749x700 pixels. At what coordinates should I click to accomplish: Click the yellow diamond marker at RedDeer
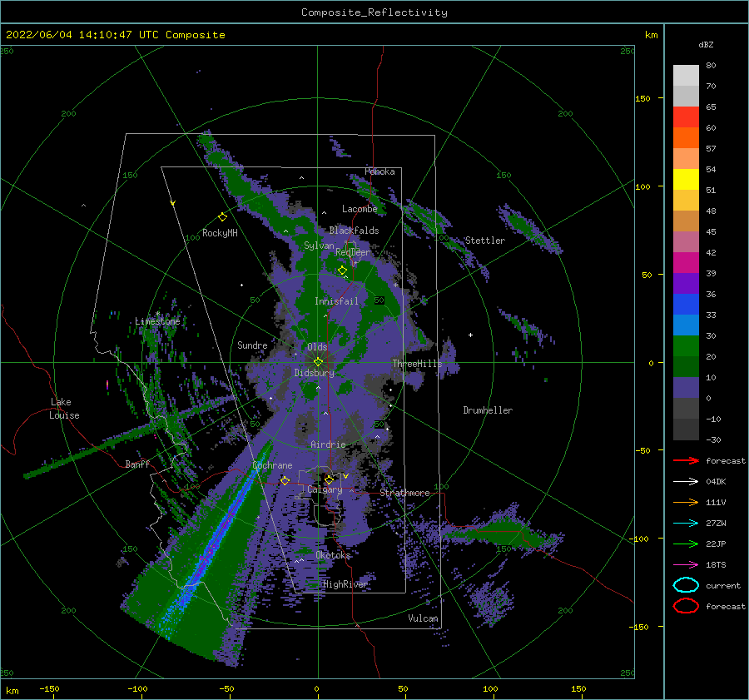point(342,271)
